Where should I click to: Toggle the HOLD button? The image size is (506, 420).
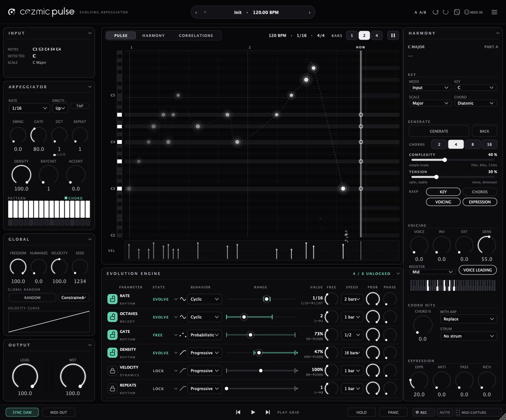click(x=362, y=412)
